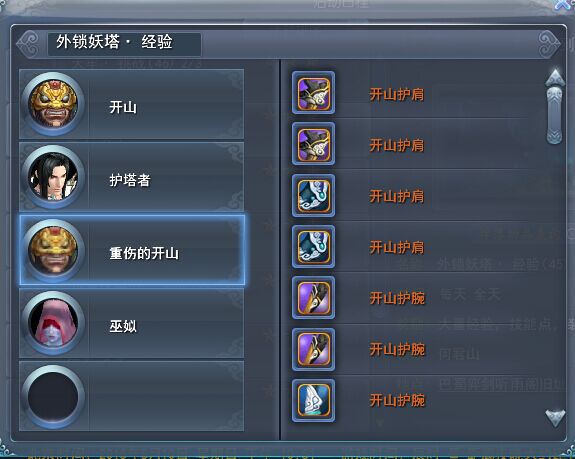Click the 重伤的开山 boss portrait
The image size is (575, 459).
pos(53,250)
